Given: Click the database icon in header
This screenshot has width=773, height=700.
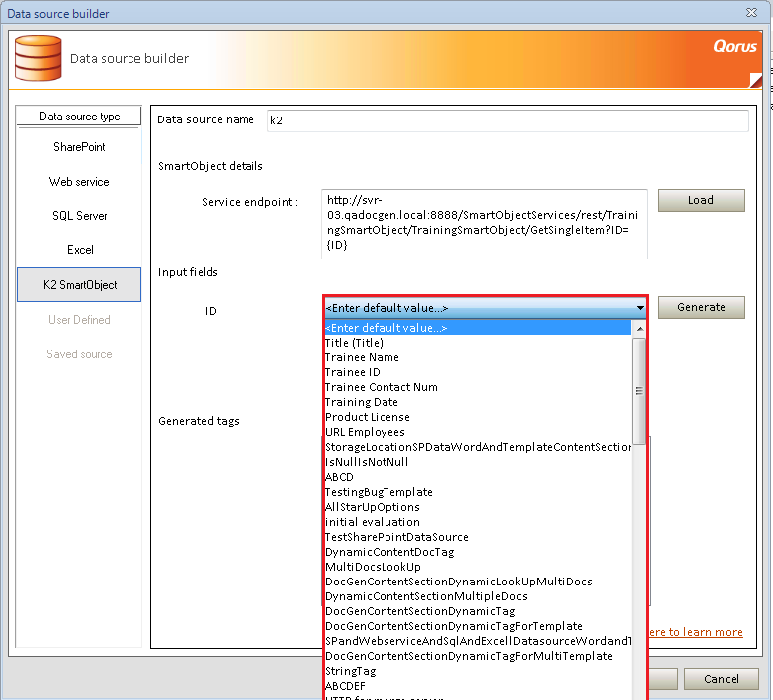Looking at the screenshot, I should 38,58.
